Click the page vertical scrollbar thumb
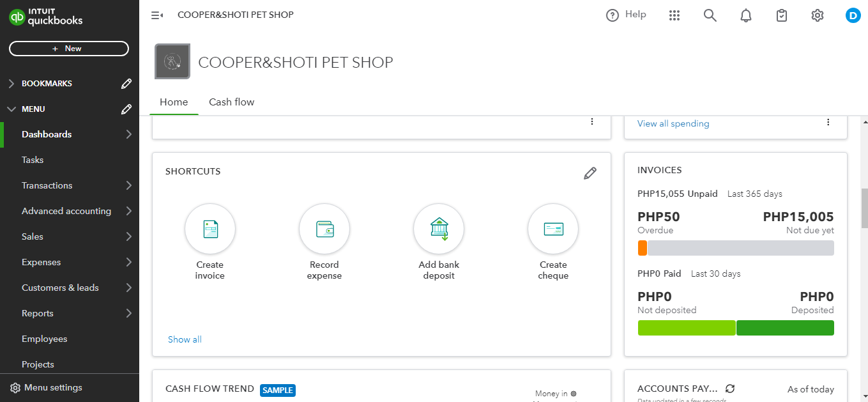Screen dimensions: 868x402 pyautogui.click(x=865, y=208)
